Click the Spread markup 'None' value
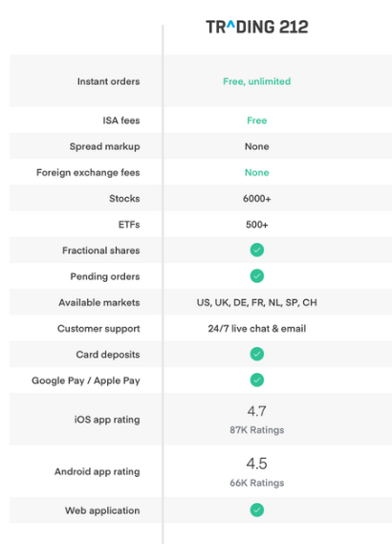The height and width of the screenshot is (544, 392). point(256,146)
